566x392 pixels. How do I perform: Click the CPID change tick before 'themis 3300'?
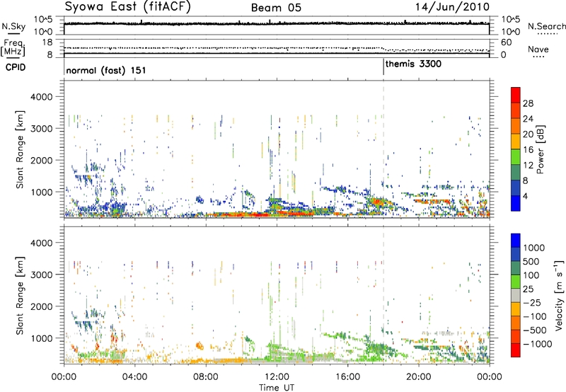click(x=383, y=67)
